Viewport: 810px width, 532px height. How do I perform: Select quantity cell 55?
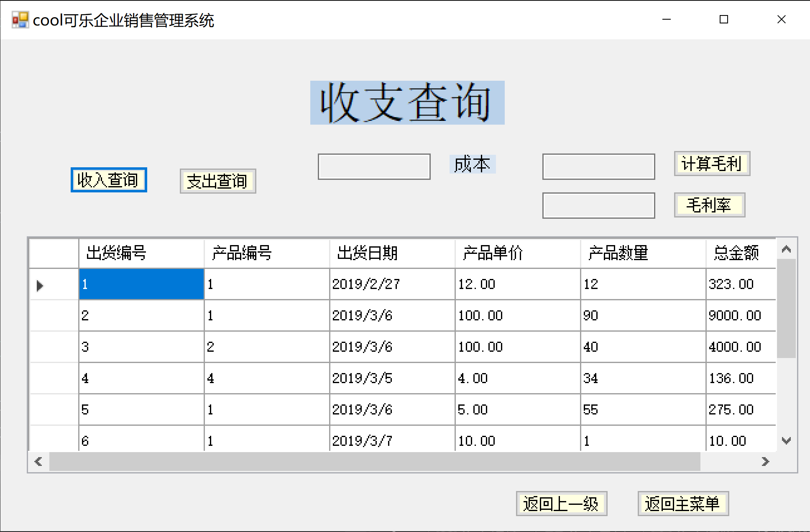(x=643, y=409)
